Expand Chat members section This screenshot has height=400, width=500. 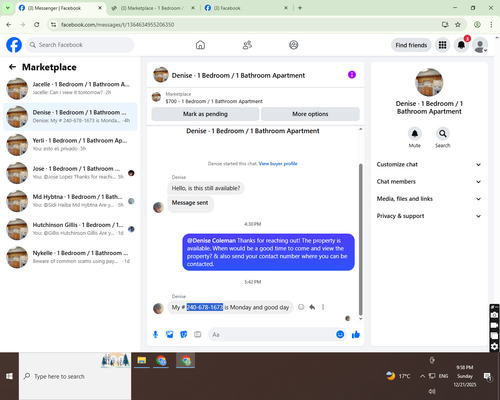click(x=429, y=182)
